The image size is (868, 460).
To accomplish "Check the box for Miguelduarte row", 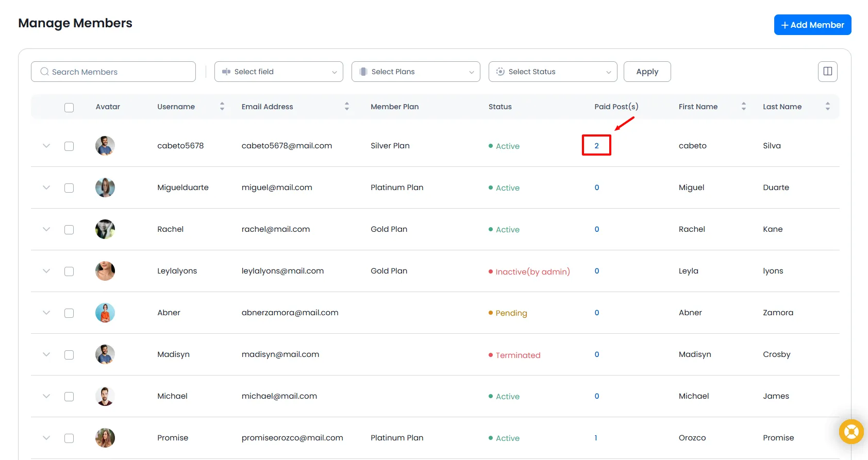I will [69, 188].
